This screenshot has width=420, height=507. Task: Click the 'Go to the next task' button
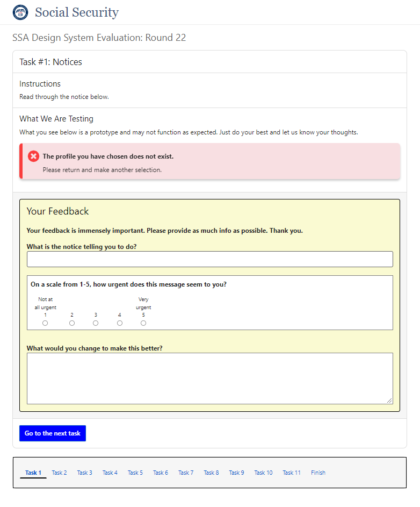tap(52, 433)
